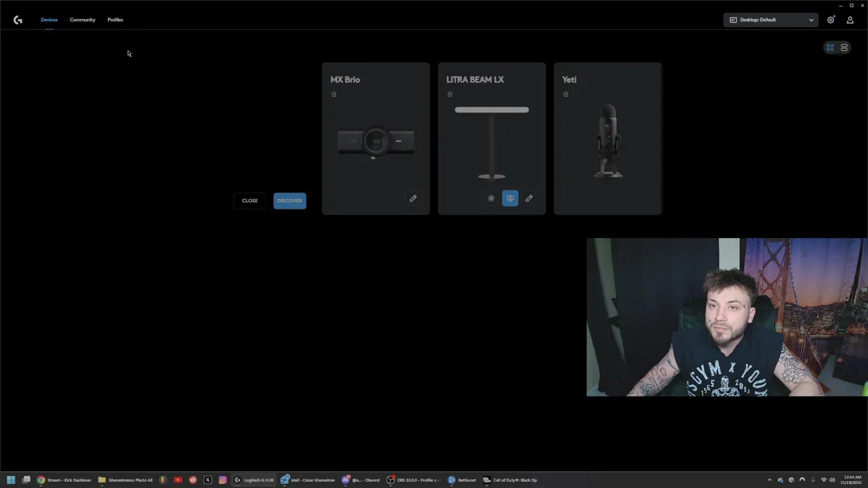The height and width of the screenshot is (488, 868).
Task: Click the blue DISCOVER button
Action: click(x=290, y=201)
